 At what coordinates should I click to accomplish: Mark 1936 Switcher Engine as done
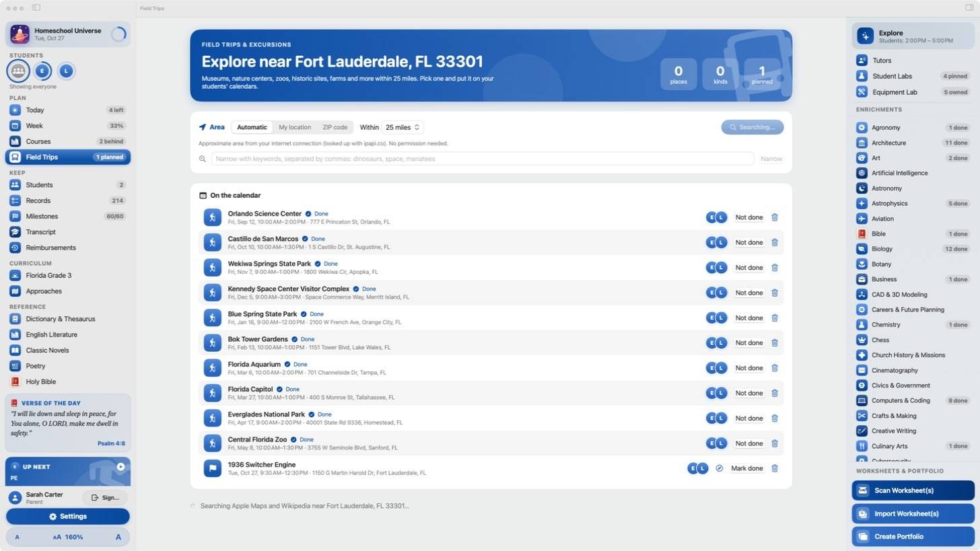click(746, 468)
